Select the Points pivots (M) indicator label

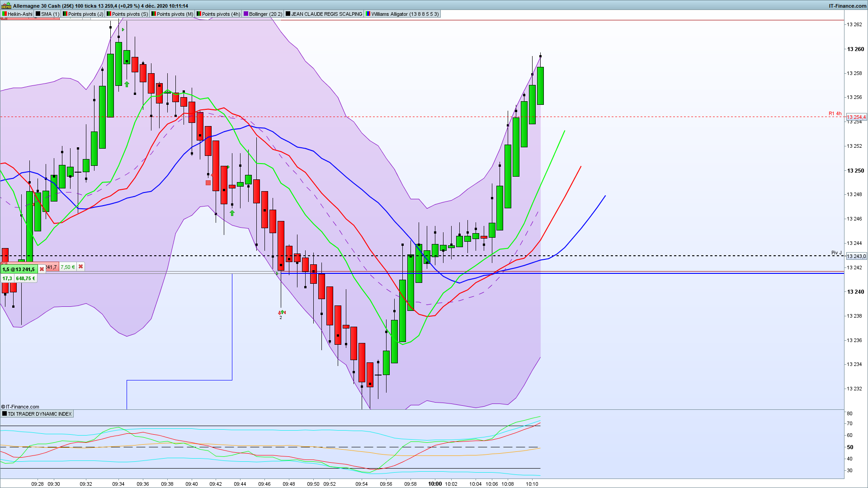[175, 14]
